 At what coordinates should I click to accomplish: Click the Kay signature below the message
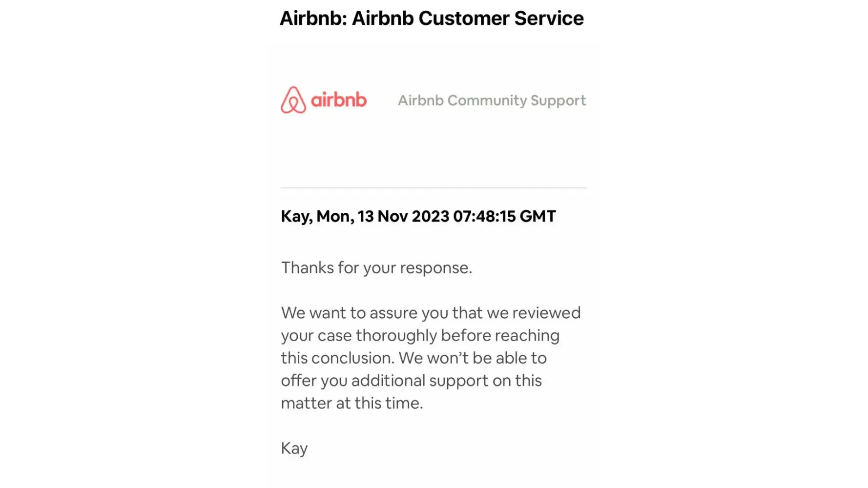point(294,448)
